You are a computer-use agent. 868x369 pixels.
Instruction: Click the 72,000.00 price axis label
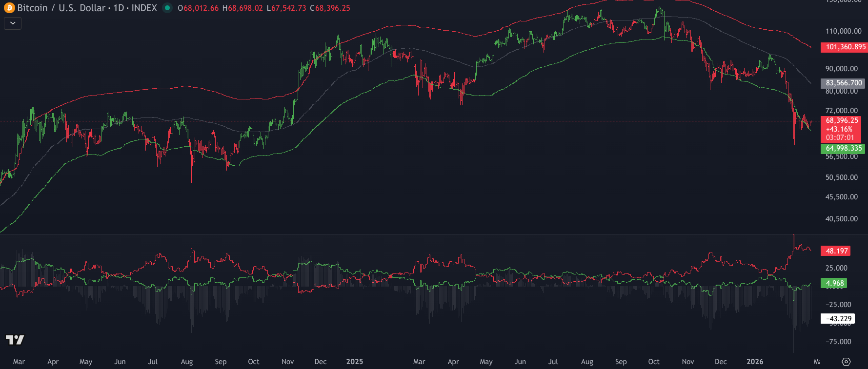[x=842, y=111]
